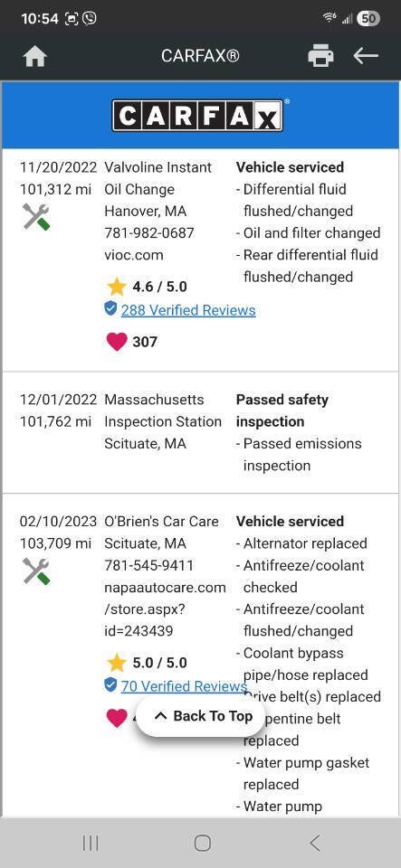Tap the service wrench icon for O'Brien's entry

tap(36, 571)
